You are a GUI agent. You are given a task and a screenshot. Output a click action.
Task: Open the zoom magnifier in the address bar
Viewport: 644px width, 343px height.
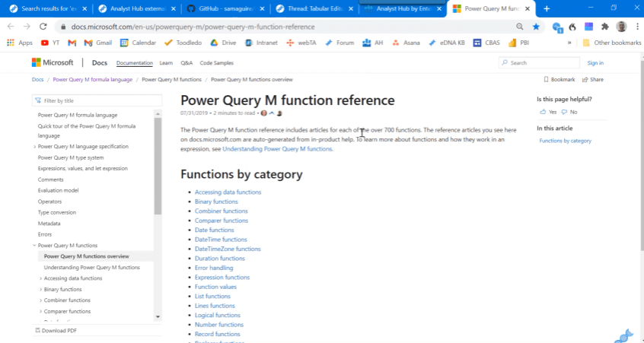[520, 27]
